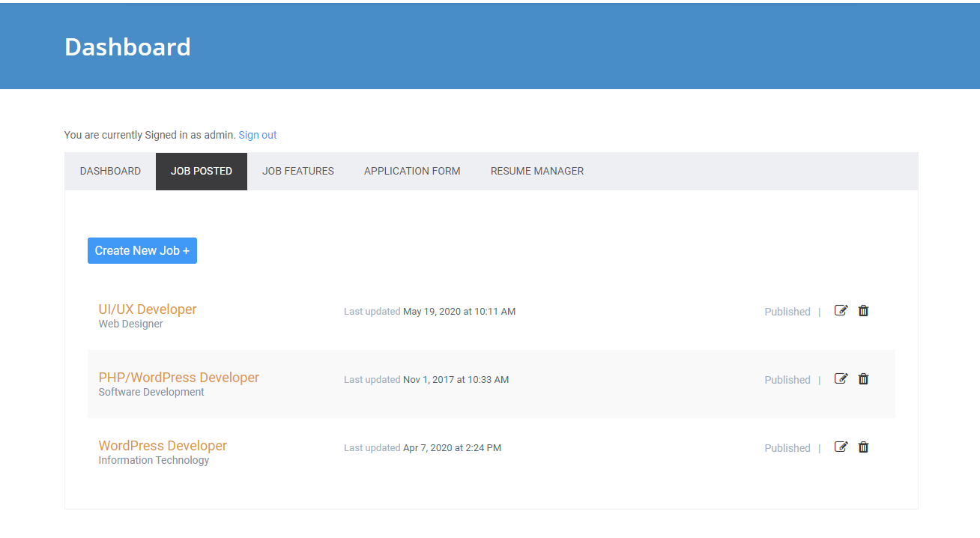The width and height of the screenshot is (980, 538).
Task: Open the JOB POSTED tab
Action: 201,171
